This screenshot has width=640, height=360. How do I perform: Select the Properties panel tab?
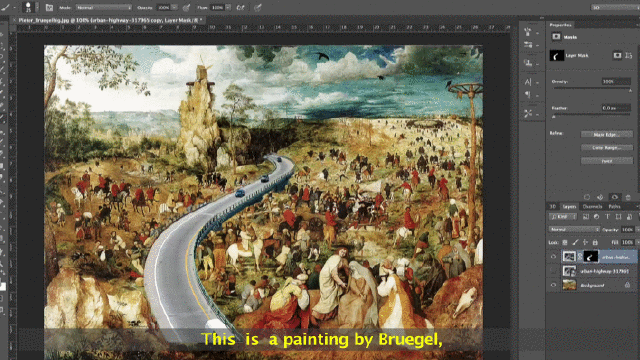[x=561, y=25]
